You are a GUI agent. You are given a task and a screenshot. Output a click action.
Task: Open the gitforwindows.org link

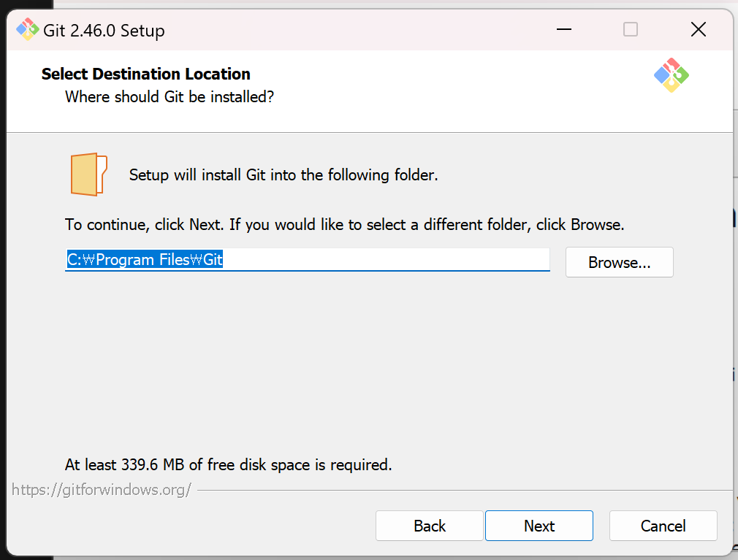pyautogui.click(x=101, y=490)
